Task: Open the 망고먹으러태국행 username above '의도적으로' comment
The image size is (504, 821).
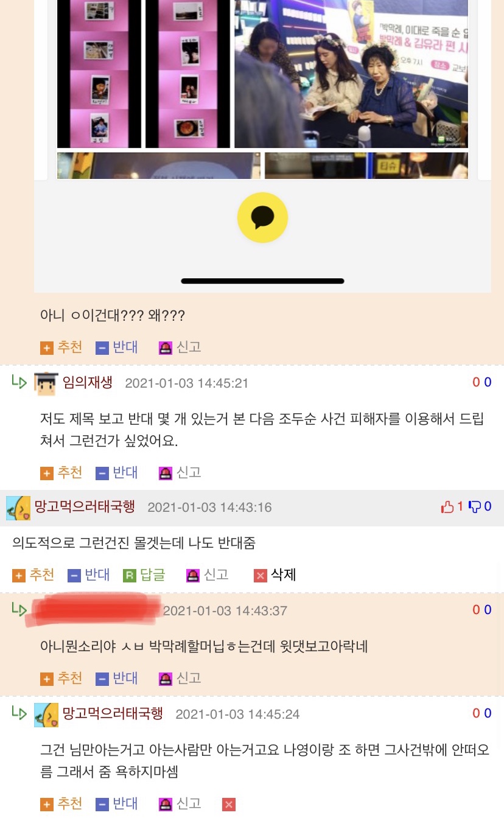Action: (x=85, y=507)
